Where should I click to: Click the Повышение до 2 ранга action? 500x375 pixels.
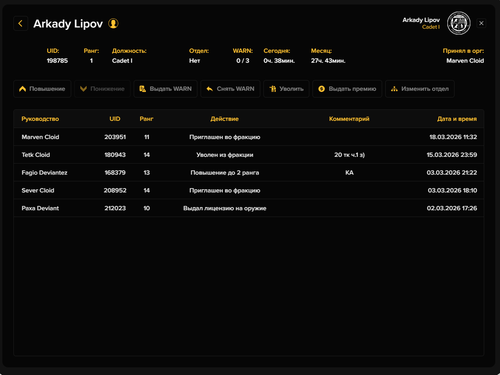(x=225, y=173)
